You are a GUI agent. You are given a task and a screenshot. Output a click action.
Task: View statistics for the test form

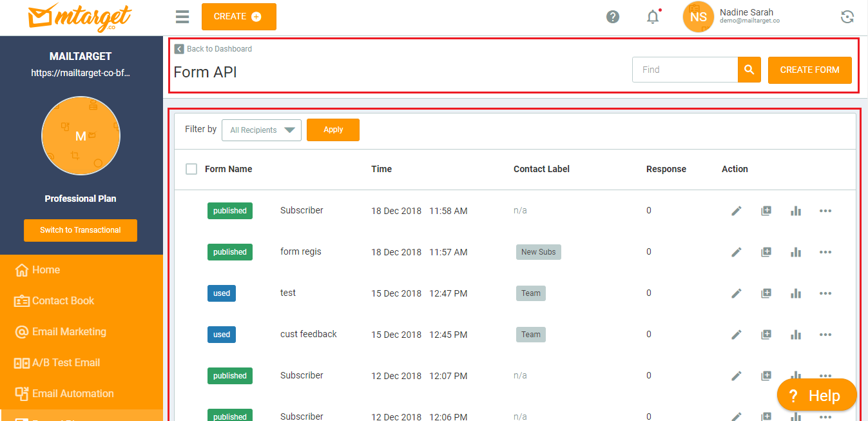click(x=796, y=293)
